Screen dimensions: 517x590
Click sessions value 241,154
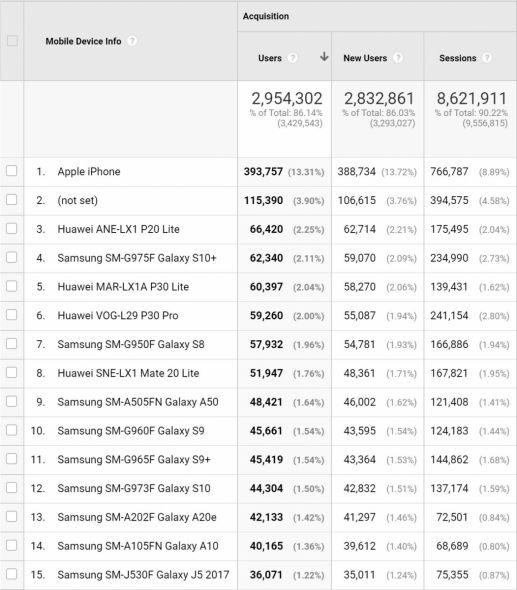coord(449,315)
